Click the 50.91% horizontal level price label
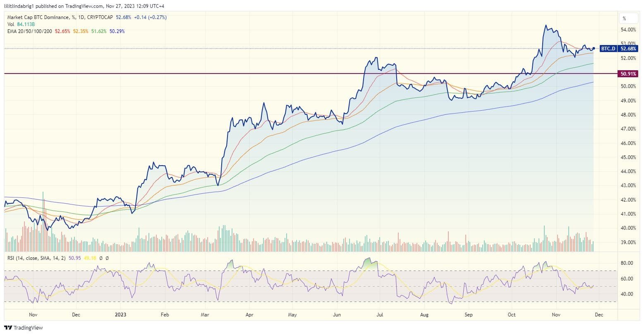The width and height of the screenshot is (644, 335). click(x=628, y=74)
